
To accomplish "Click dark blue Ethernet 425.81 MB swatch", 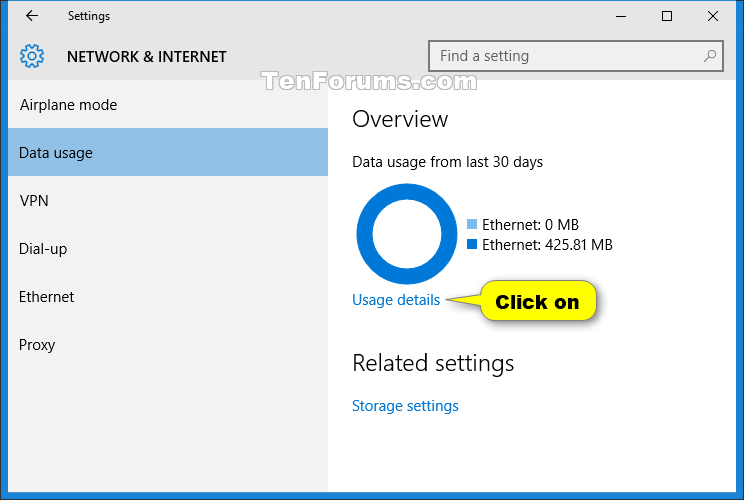I will (472, 244).
